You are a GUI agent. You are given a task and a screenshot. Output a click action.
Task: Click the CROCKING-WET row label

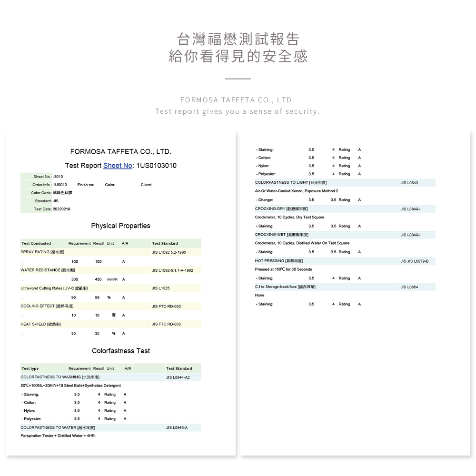281,234
